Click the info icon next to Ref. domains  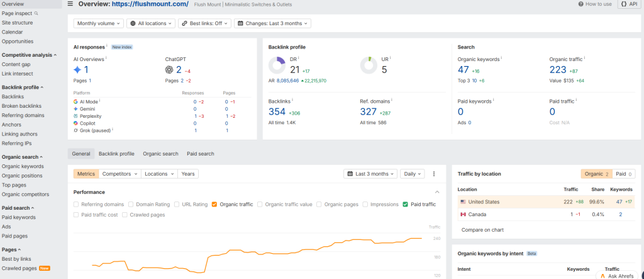click(x=392, y=100)
